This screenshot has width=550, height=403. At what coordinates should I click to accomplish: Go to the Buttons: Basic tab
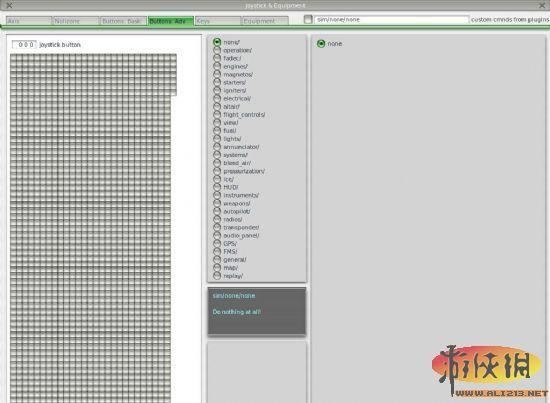(123, 21)
